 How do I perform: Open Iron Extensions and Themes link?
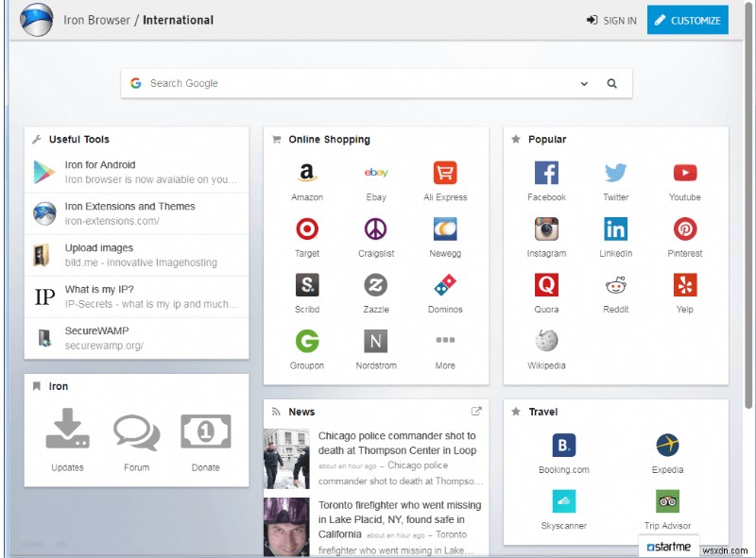pos(136,213)
